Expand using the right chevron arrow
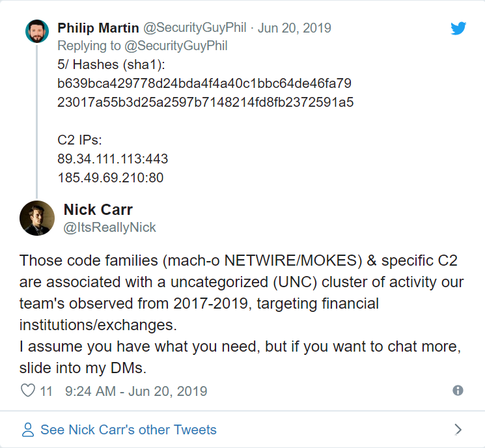Viewport: 485px width, 448px height. (458, 430)
